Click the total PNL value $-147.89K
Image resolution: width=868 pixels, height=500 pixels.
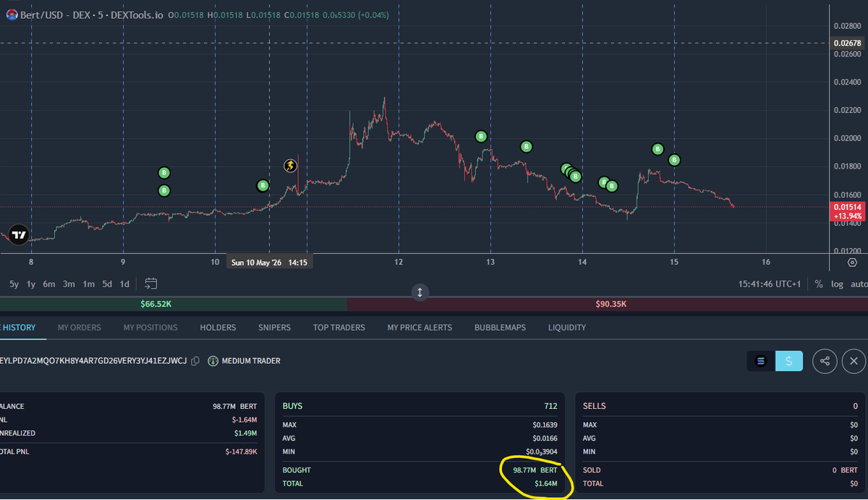(x=241, y=452)
